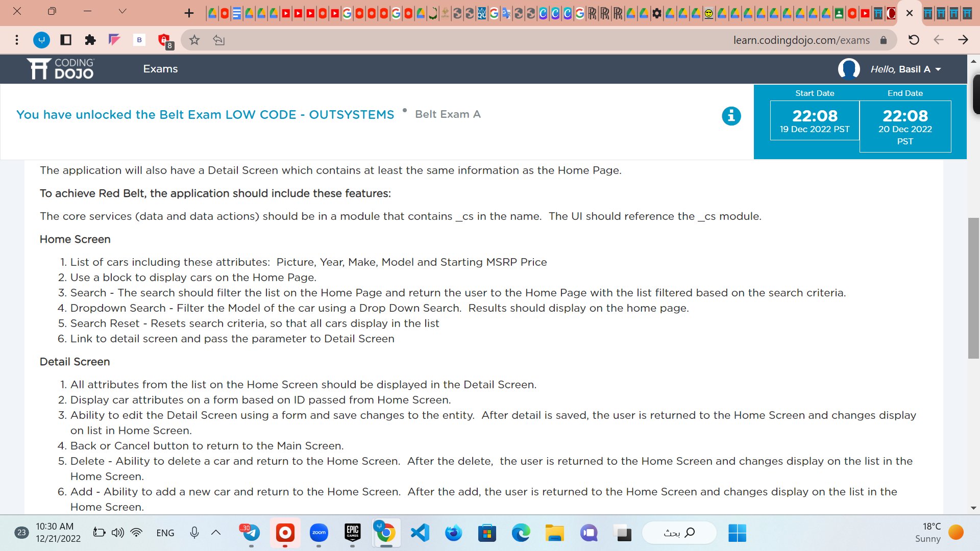Click the learn.codingdojo.com/exams address bar
980x551 pixels.
click(801, 40)
